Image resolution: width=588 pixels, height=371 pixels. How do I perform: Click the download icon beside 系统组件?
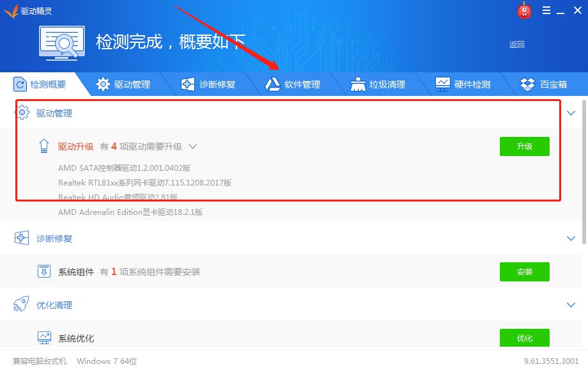pyautogui.click(x=44, y=271)
